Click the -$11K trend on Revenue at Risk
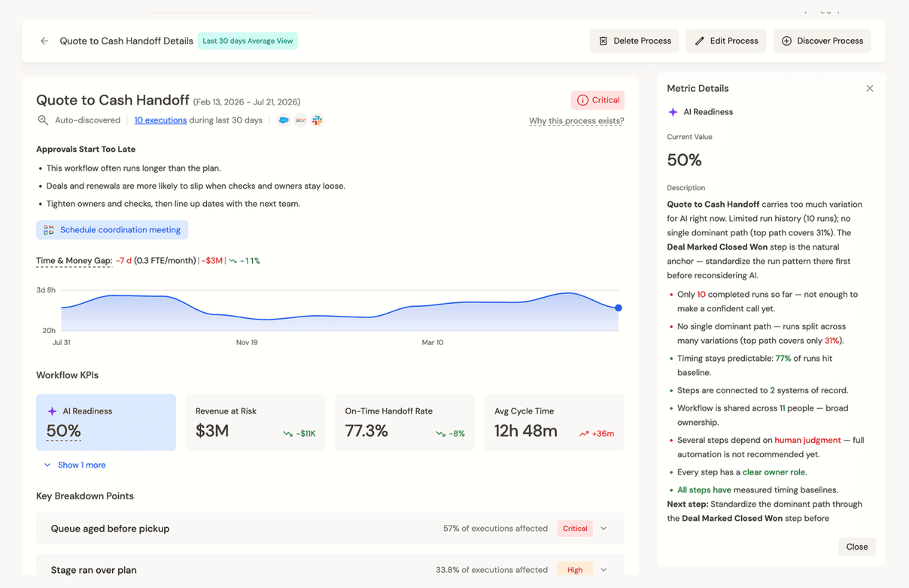 299,434
